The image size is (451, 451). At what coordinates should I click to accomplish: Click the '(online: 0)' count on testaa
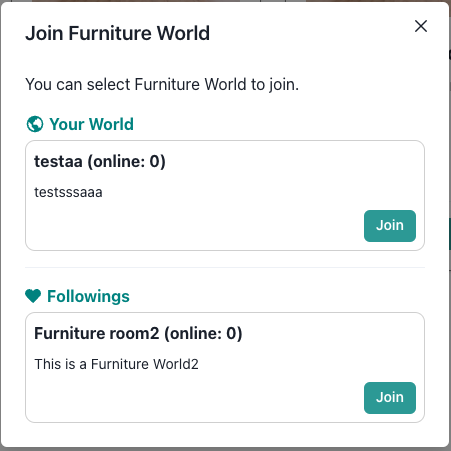(126, 162)
